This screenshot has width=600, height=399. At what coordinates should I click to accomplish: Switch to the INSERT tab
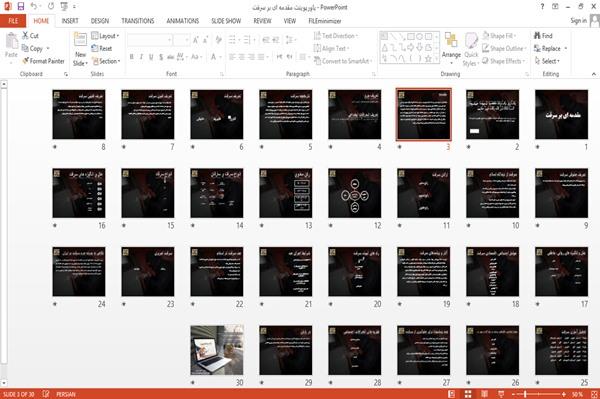click(70, 21)
